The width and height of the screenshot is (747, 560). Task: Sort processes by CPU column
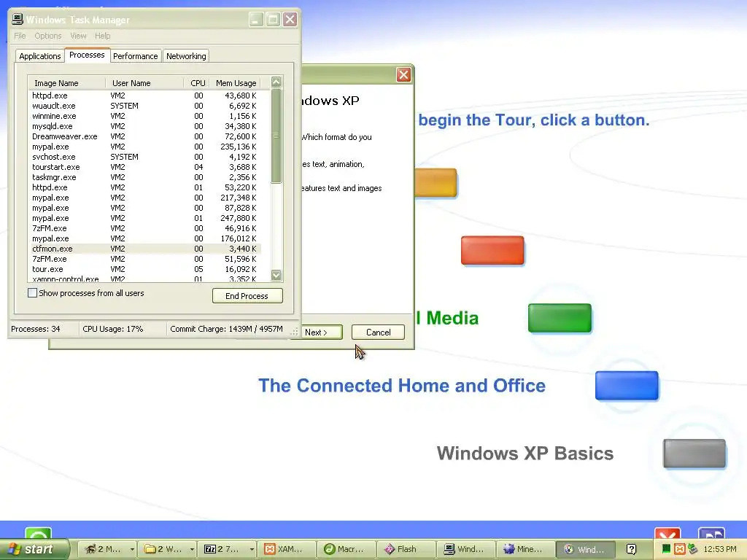coord(197,83)
